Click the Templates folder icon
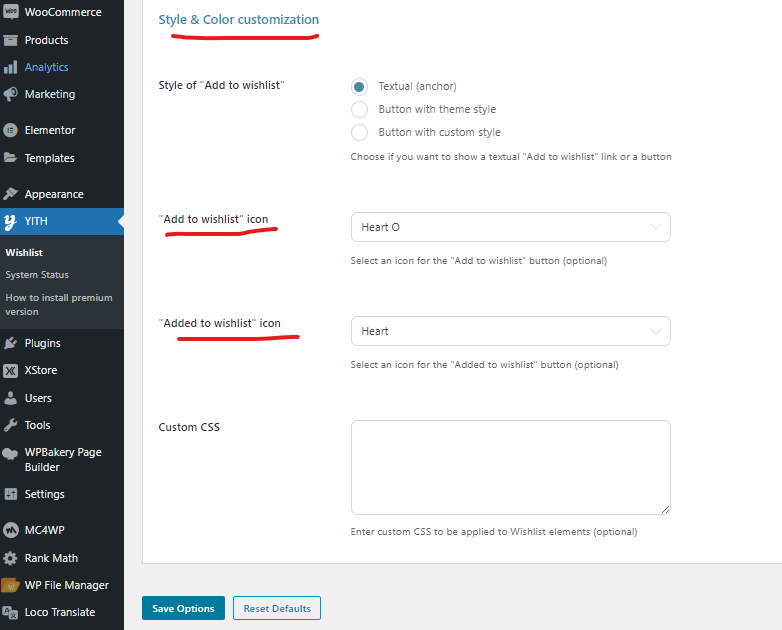Viewport: 782px width, 630px height. pos(10,158)
